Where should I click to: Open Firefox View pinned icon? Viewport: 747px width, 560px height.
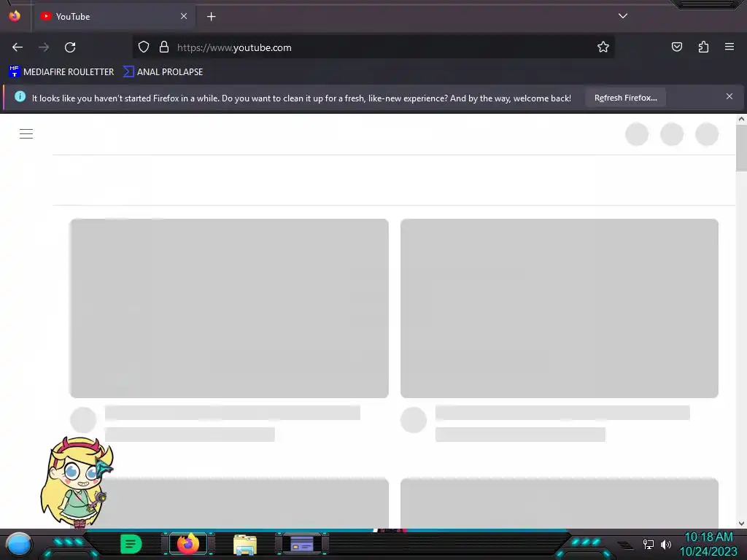point(15,16)
